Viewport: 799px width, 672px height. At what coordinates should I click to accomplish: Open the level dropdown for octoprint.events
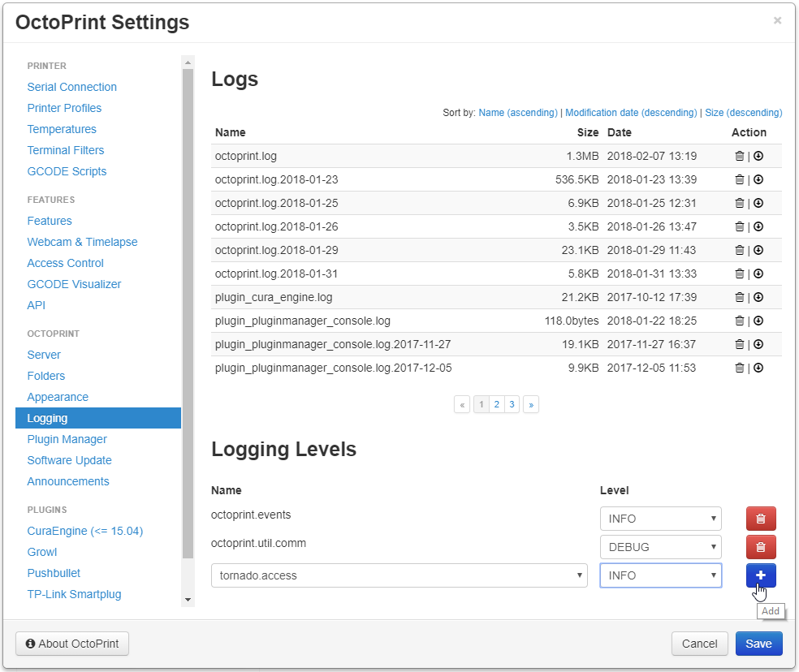pyautogui.click(x=660, y=518)
